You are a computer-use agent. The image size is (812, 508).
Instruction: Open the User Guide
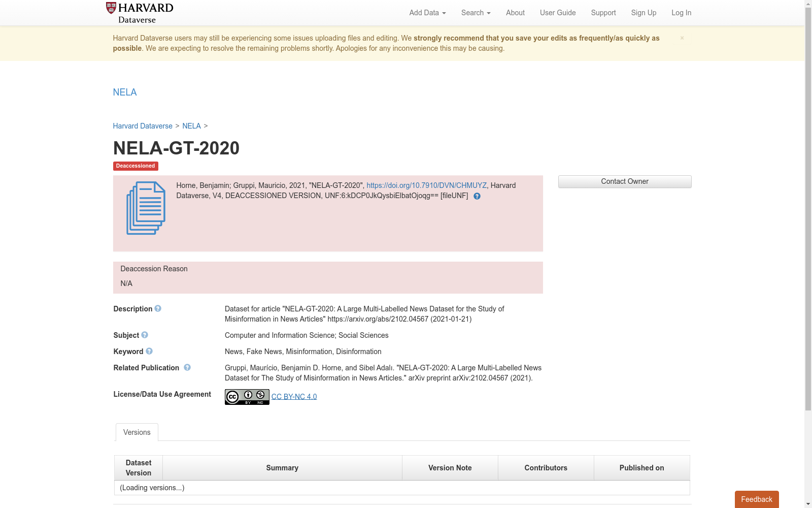[x=558, y=13]
